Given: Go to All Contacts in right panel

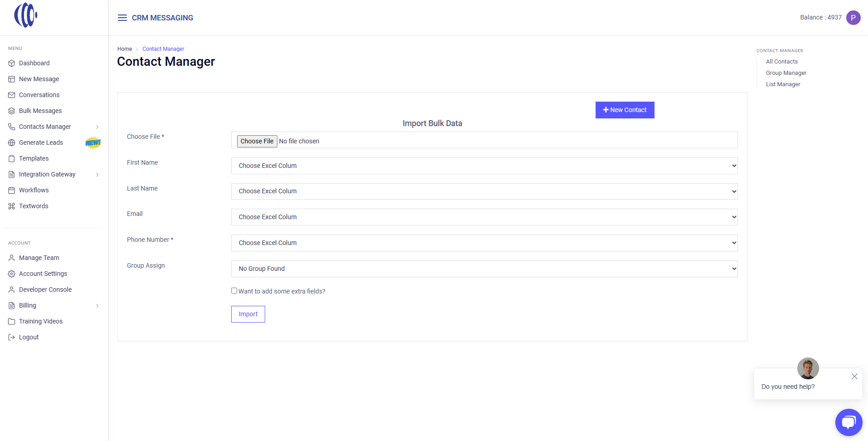Looking at the screenshot, I should point(781,62).
